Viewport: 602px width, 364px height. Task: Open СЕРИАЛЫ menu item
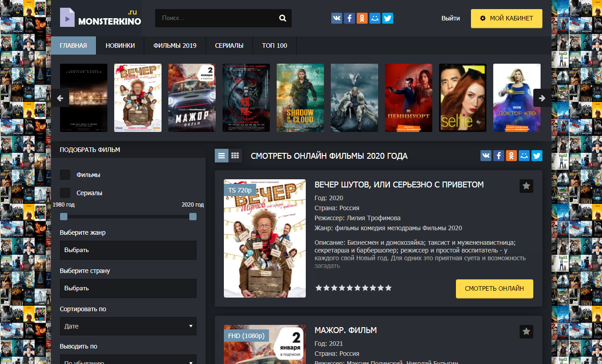tap(229, 45)
